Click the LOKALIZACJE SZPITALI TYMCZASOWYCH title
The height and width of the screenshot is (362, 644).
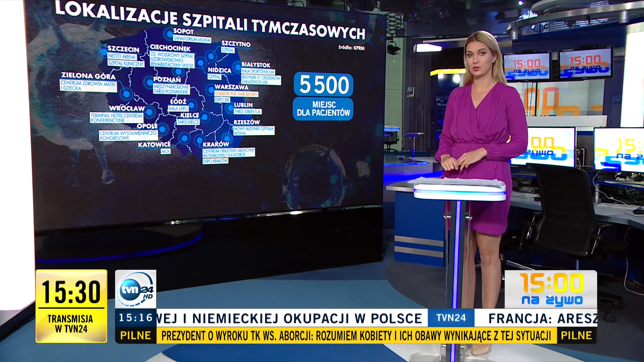(210, 20)
